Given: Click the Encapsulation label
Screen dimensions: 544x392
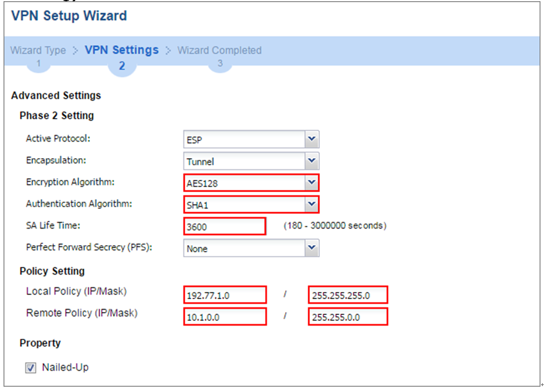Looking at the screenshot, I should click(56, 160).
